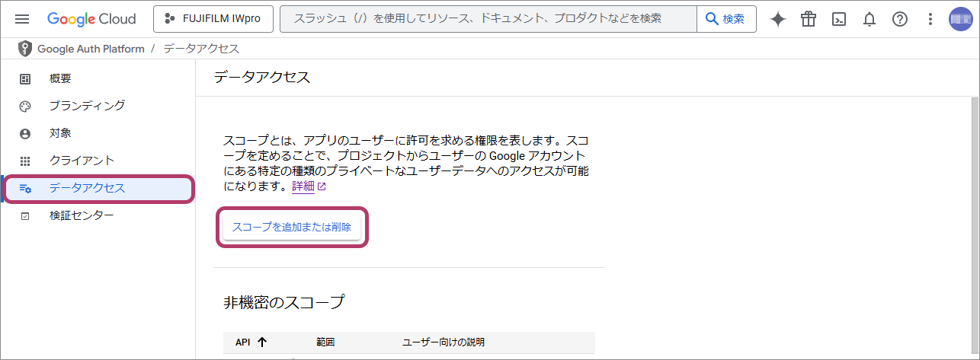Open the help question mark icon
The width and height of the screenshot is (980, 360).
[899, 20]
